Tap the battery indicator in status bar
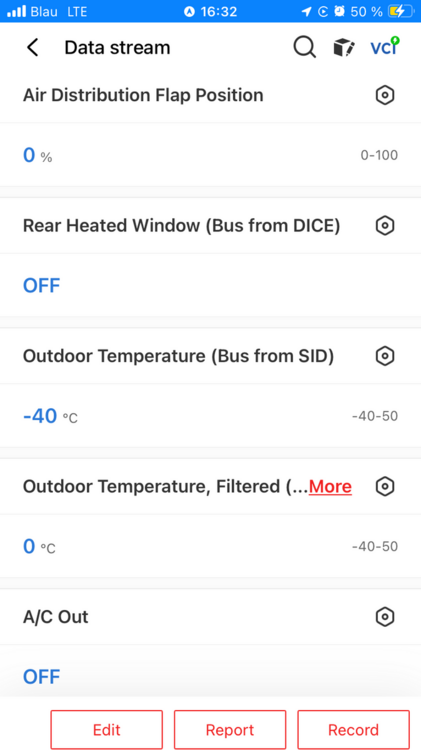The width and height of the screenshot is (421, 750). pos(401,11)
